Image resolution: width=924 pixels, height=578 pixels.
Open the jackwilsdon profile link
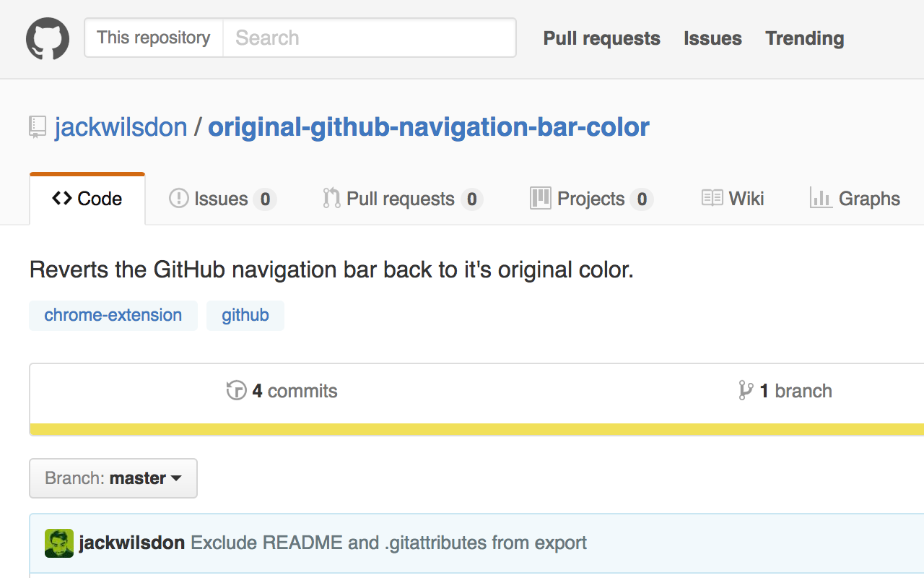pos(121,126)
